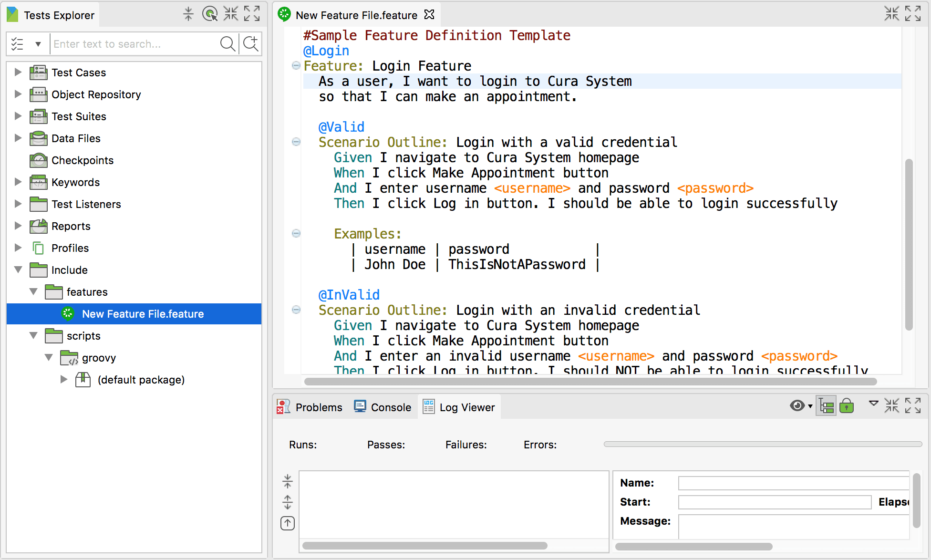The height and width of the screenshot is (560, 931).
Task: Expand the Object Repository node
Action: point(18,94)
